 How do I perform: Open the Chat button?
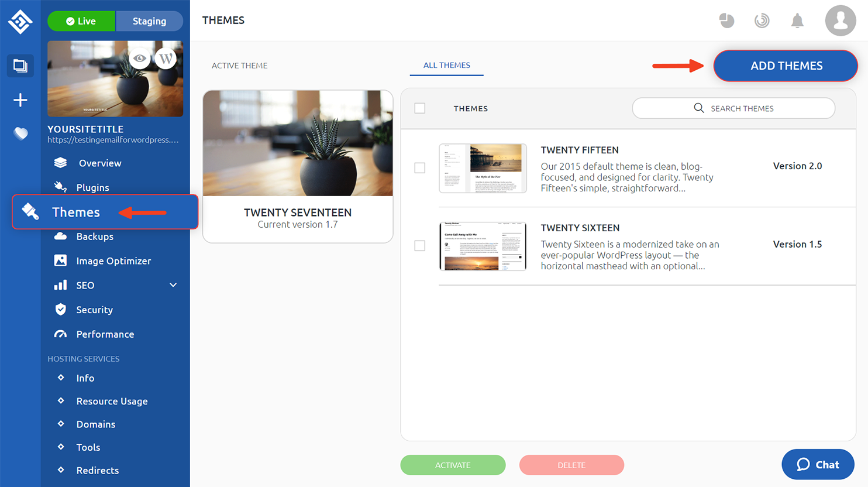(818, 464)
